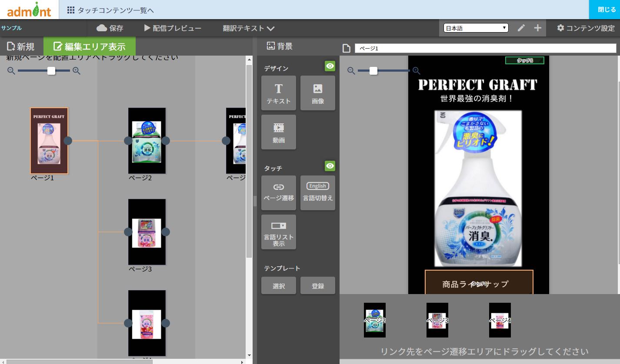Add a 言語切替え touch button
Viewport: 620px width, 364px height.
(318, 193)
